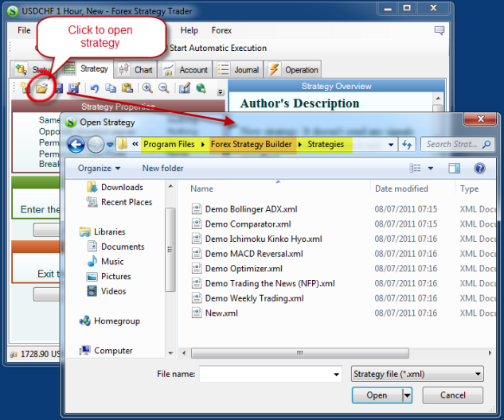Viewport: 504px width, 420px height.
Task: Open the File menu
Action: (24, 30)
